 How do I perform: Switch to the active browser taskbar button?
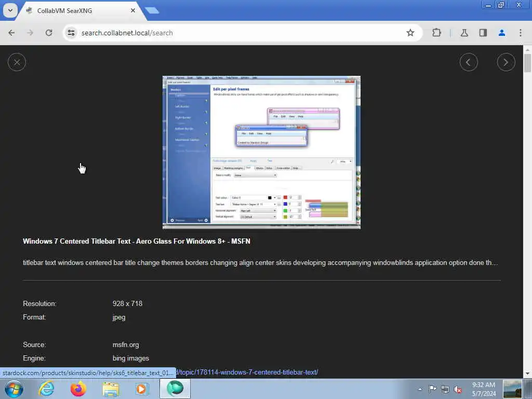[x=175, y=389]
